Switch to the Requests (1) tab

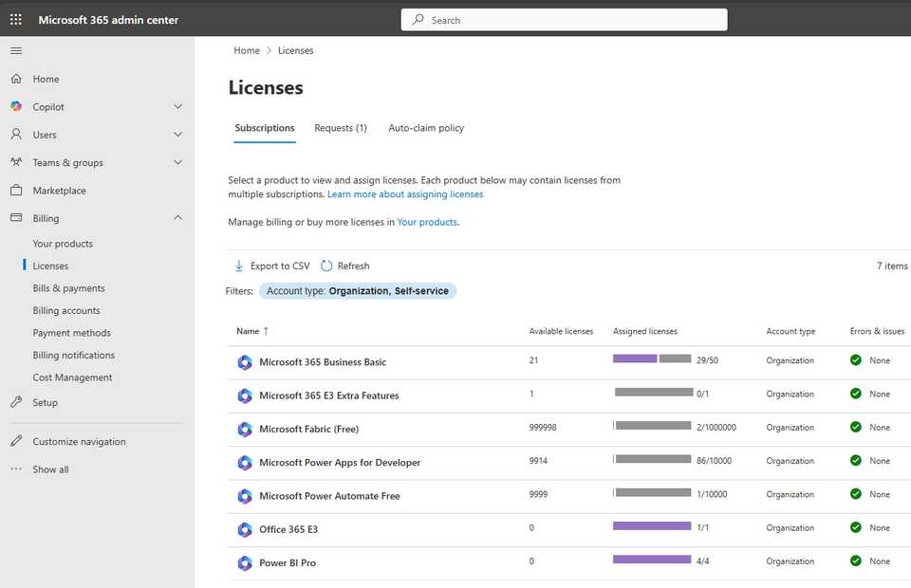(341, 128)
